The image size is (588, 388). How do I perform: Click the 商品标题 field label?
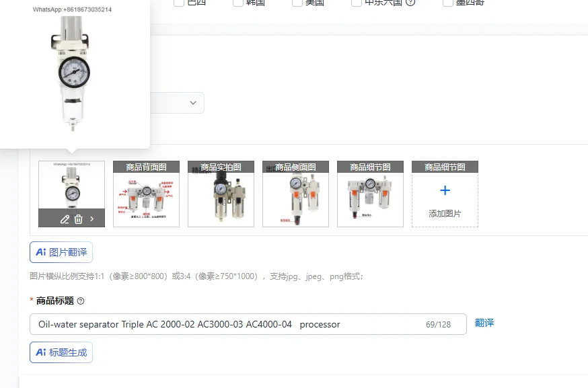tap(55, 301)
